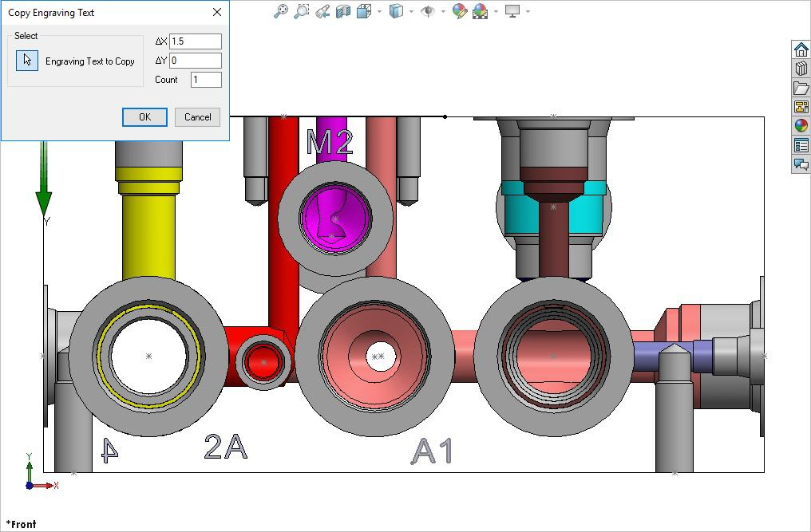
Task: Open the File Explorer task pane tab
Action: (x=801, y=88)
